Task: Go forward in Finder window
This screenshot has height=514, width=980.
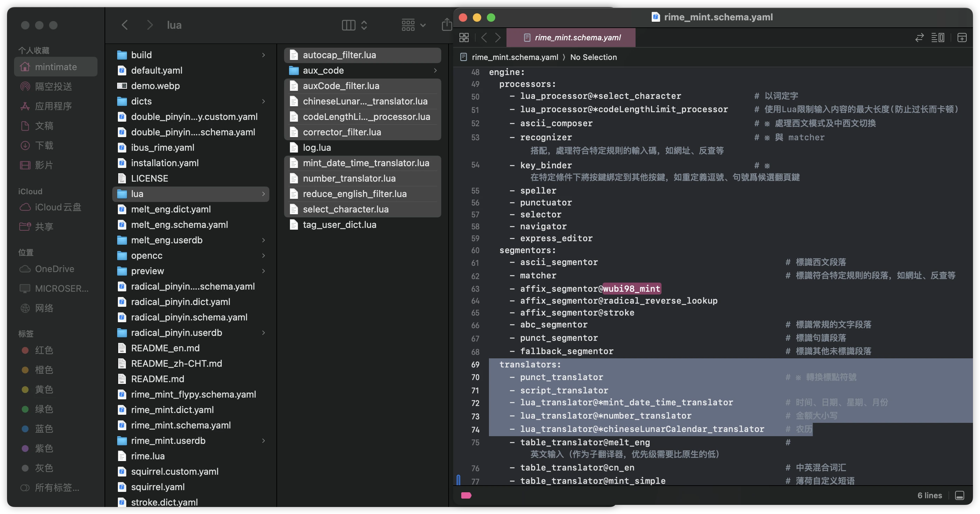Action: tap(150, 25)
